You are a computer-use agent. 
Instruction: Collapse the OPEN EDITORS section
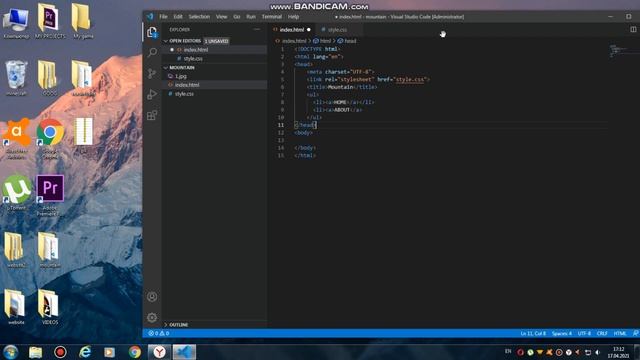tap(185, 41)
